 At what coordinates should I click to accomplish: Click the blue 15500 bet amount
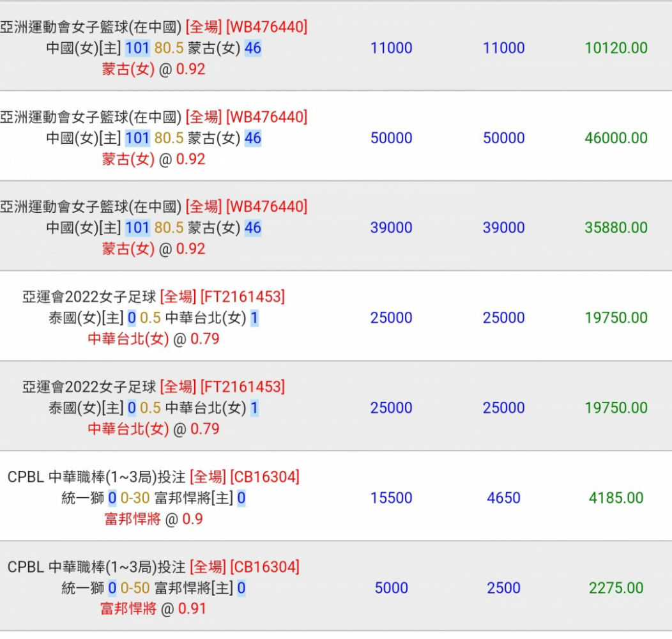pos(391,498)
